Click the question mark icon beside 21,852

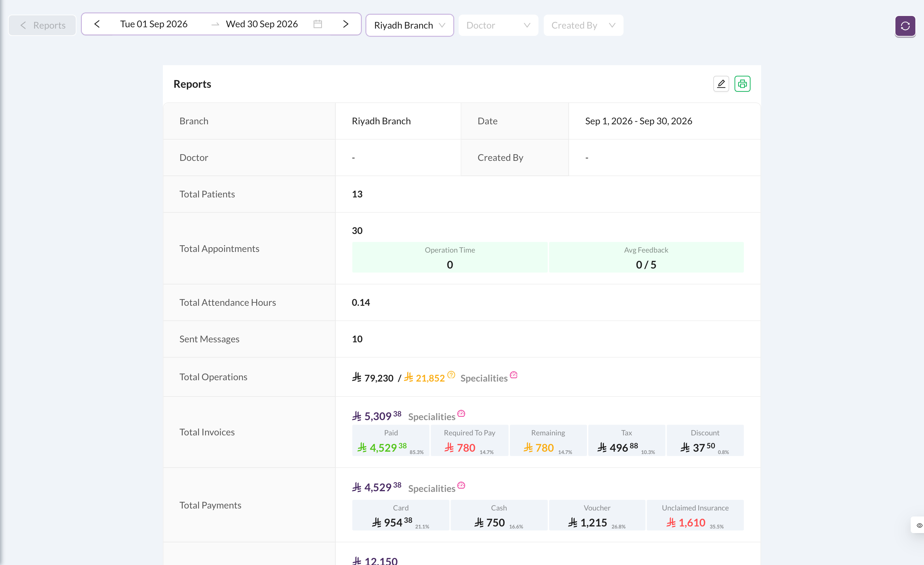click(x=451, y=375)
